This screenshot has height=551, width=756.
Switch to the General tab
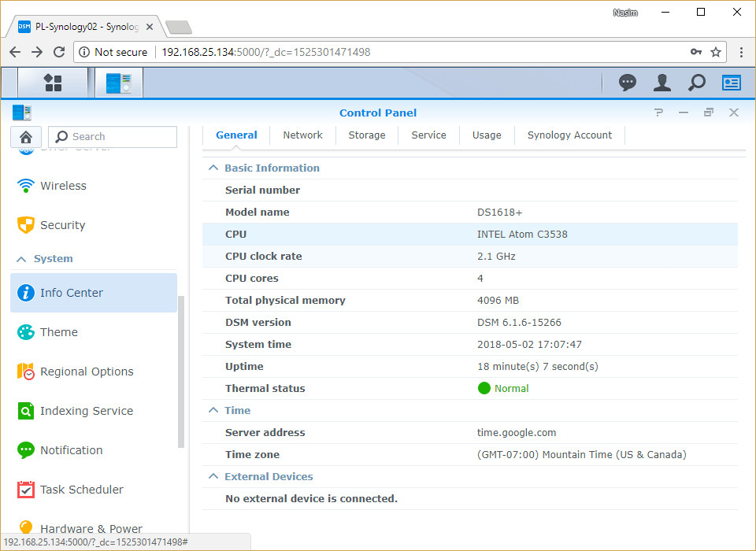[236, 135]
